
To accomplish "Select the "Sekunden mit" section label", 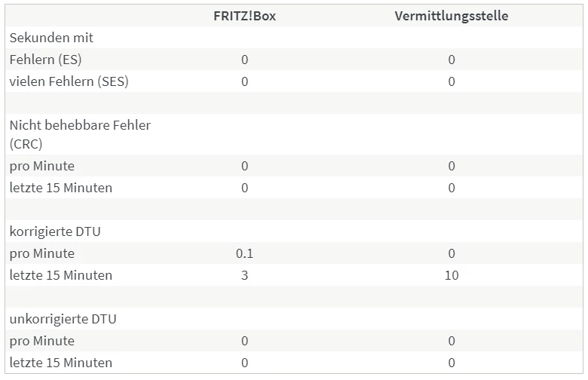I will (x=51, y=38).
